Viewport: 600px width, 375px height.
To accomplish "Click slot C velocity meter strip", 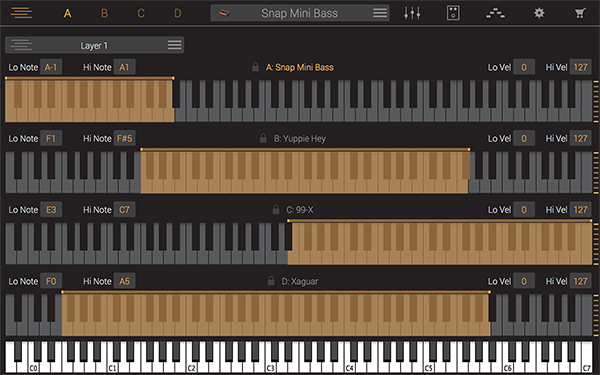I will pos(596,244).
